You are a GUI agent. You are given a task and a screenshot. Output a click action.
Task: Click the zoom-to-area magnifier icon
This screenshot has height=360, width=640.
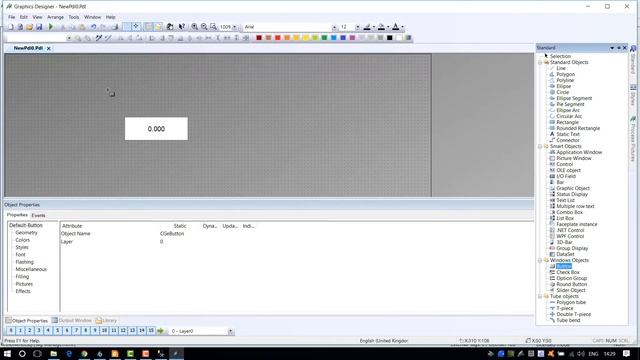click(213, 27)
